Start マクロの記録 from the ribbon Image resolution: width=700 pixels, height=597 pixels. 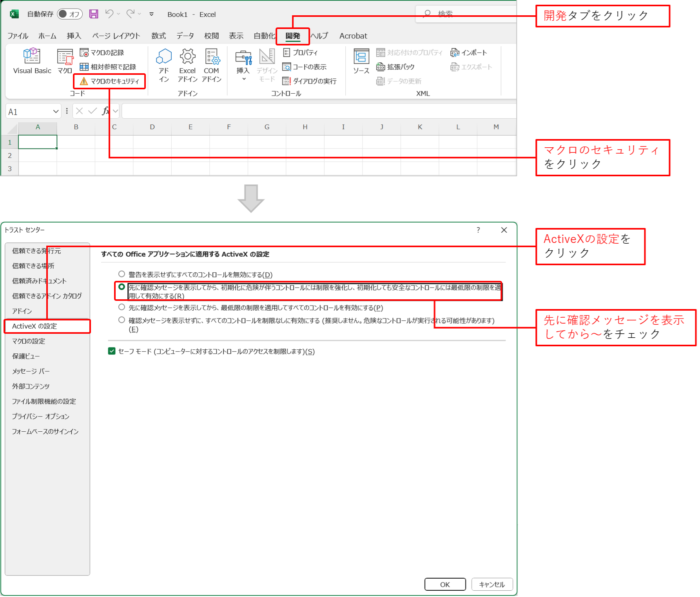102,52
